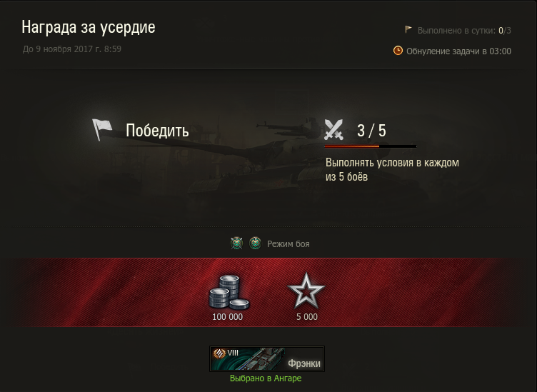
Task: Click the Выполнено в сутки counter text
Action: pos(464,31)
